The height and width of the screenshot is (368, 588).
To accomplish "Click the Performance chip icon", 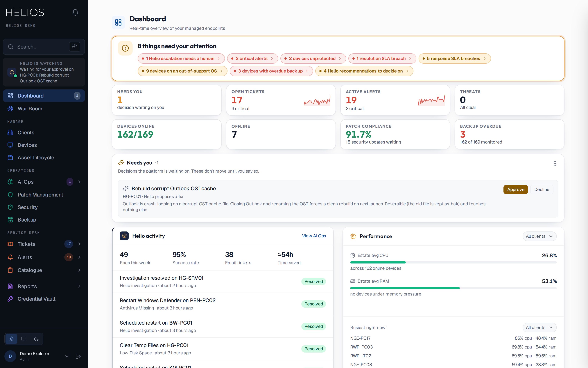I will pyautogui.click(x=353, y=236).
